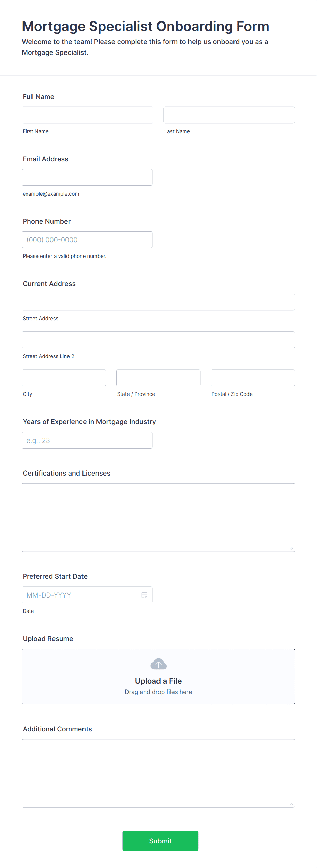Focus the Postal / Zip Code field
Viewport: 317px width, 868px height.
tap(253, 378)
